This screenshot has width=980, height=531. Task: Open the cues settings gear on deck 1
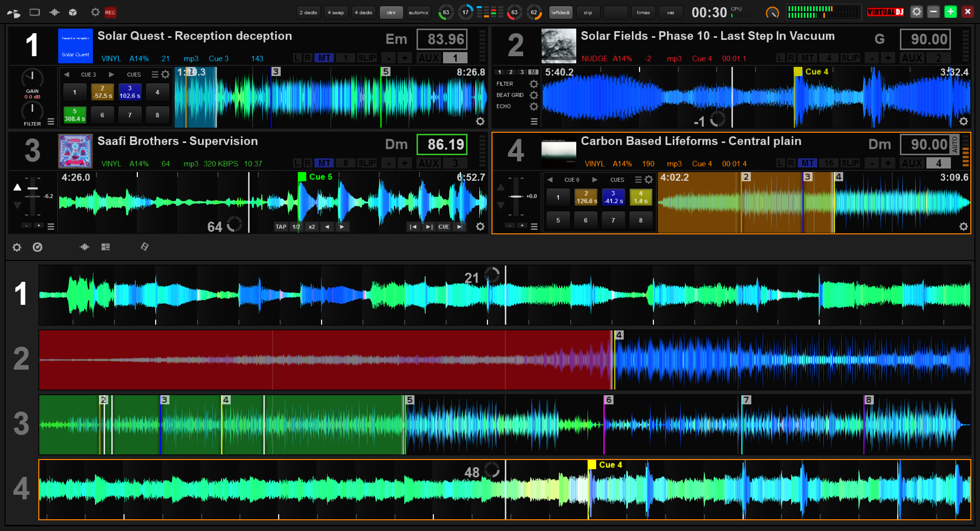point(165,75)
